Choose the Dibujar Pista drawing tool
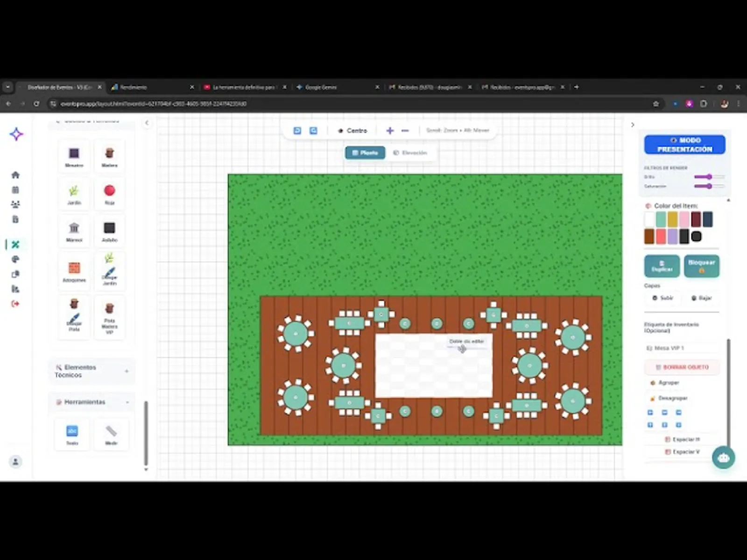This screenshot has height=560, width=747. tap(74, 316)
